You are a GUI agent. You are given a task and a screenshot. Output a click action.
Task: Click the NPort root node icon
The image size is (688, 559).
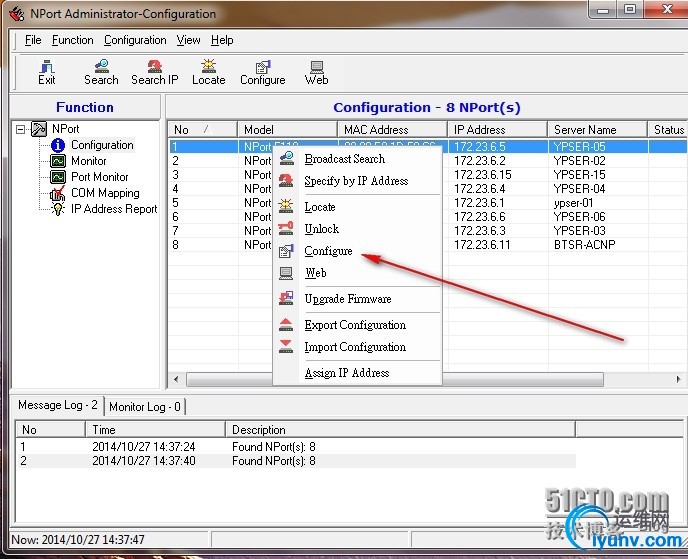coord(39,129)
